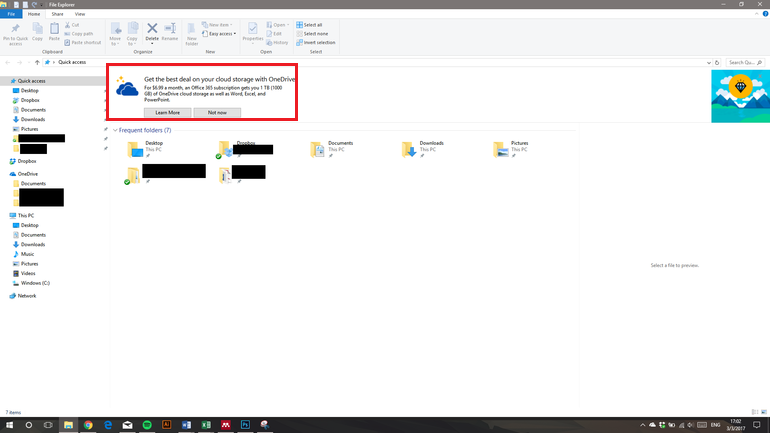The width and height of the screenshot is (770, 433).
Task: Open the Downloads folder in Frequent folders
Action: coord(422,149)
